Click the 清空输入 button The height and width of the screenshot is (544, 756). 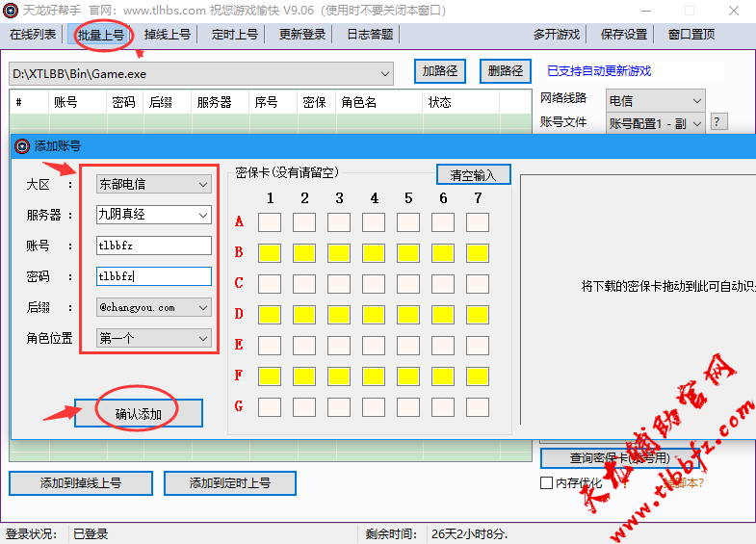click(473, 174)
